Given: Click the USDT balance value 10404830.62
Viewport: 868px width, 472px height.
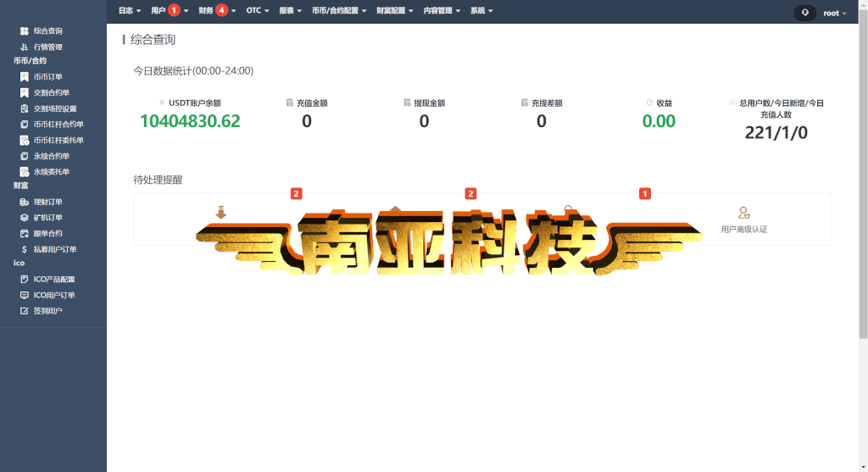Looking at the screenshot, I should click(190, 121).
